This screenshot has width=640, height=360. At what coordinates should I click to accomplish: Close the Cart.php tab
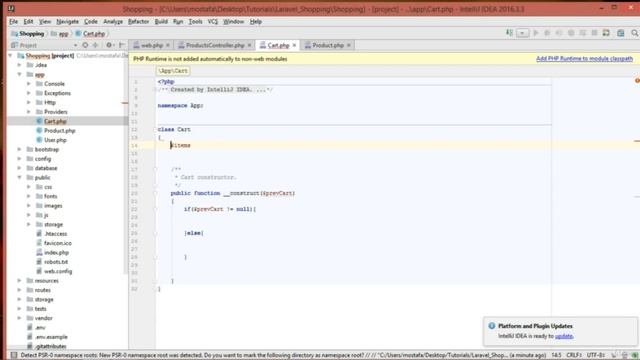(294, 45)
